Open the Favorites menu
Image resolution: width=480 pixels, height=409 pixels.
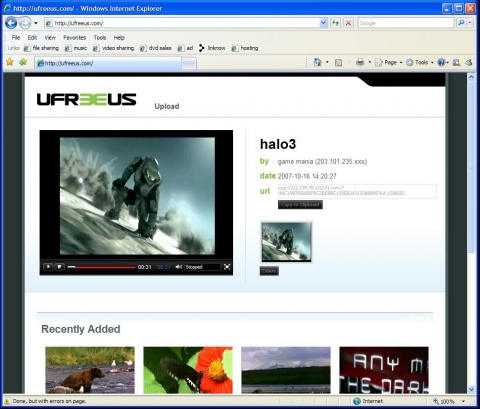(74, 37)
